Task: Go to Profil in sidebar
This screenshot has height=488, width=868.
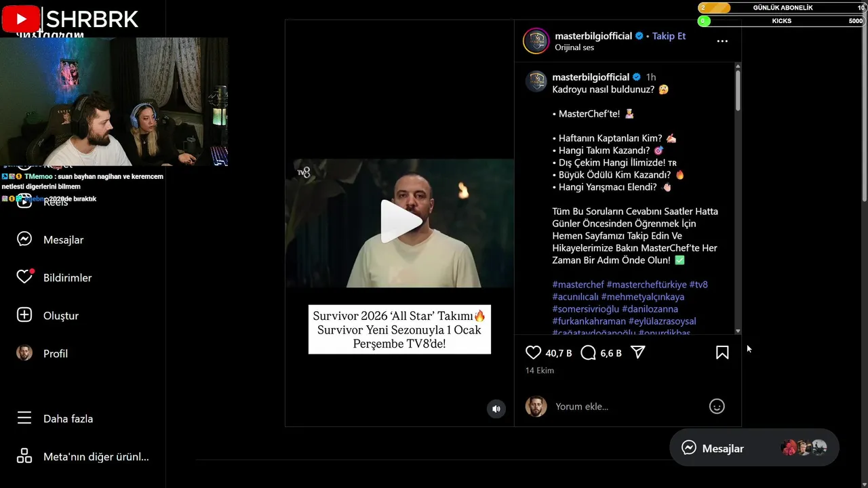Action: [56, 354]
